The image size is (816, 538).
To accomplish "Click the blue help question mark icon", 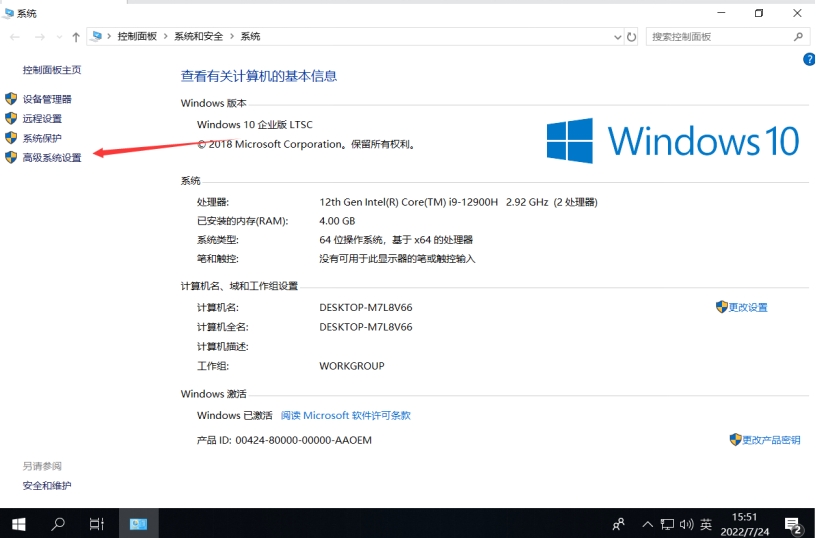I will [809, 60].
